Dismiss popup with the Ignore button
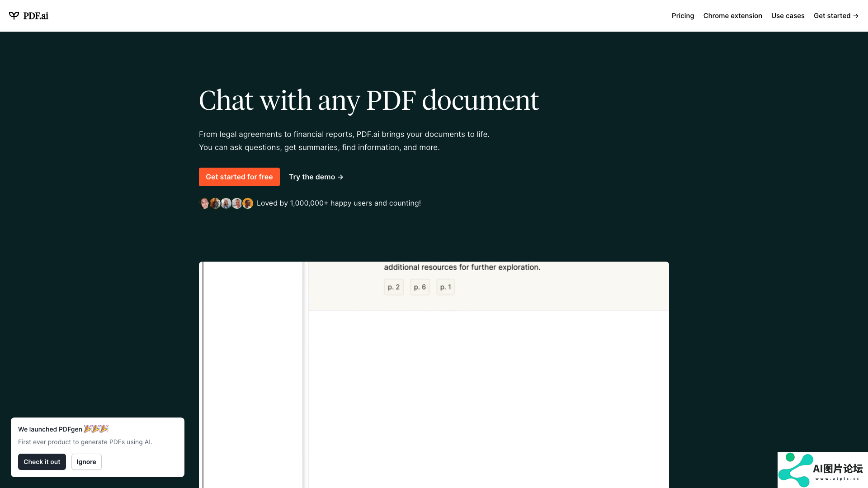Image resolution: width=868 pixels, height=488 pixels. pyautogui.click(x=86, y=462)
